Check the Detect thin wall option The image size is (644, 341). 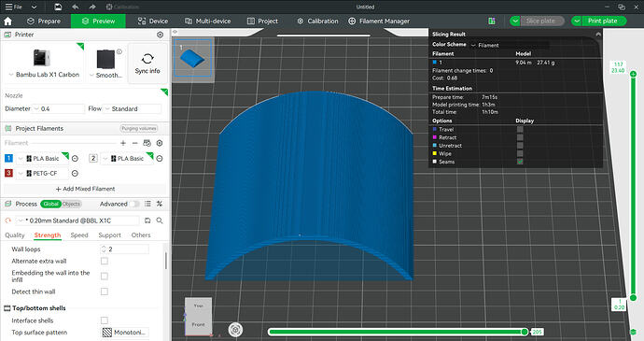[x=105, y=291]
